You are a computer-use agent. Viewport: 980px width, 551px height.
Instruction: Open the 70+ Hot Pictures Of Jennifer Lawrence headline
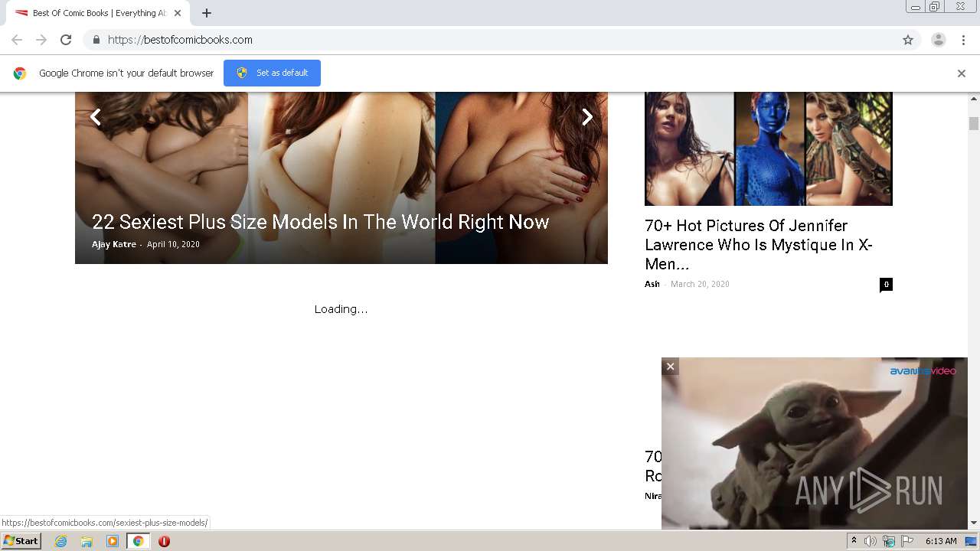[x=759, y=245]
